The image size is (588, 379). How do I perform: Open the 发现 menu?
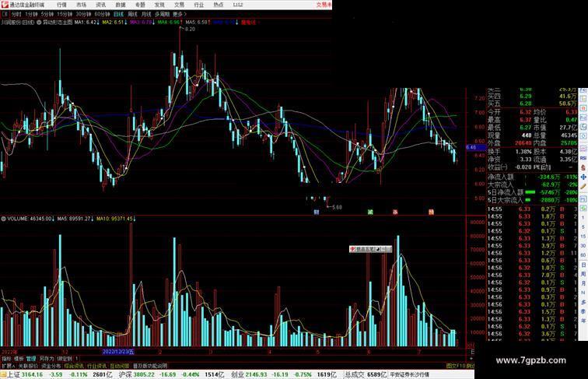coord(159,5)
